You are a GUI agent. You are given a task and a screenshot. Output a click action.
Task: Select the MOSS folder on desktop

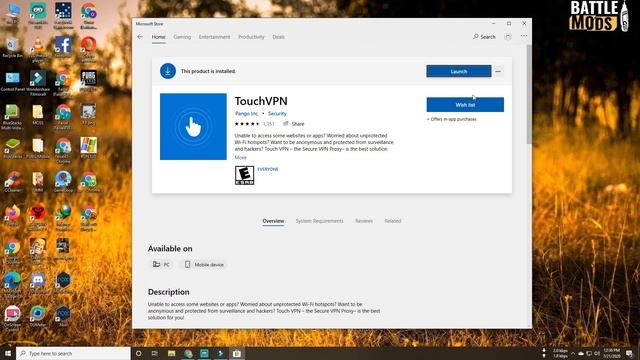click(38, 114)
